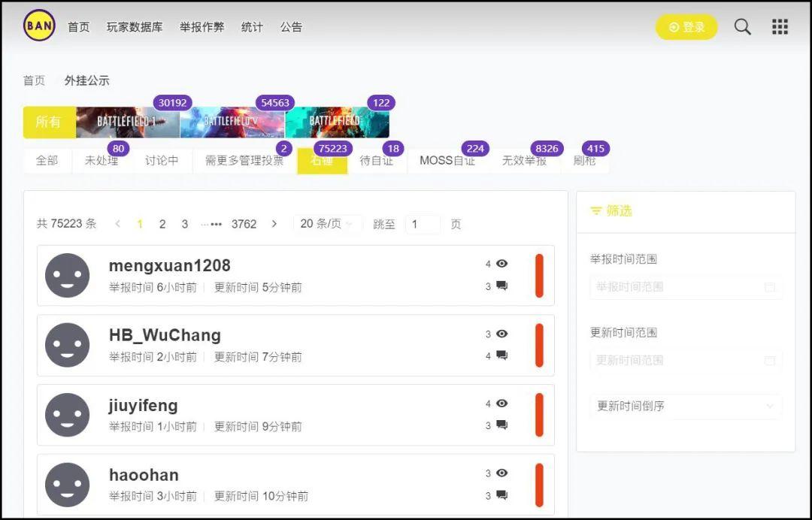Click the 共 75223 条 total count
812x520 pixels.
tap(67, 223)
